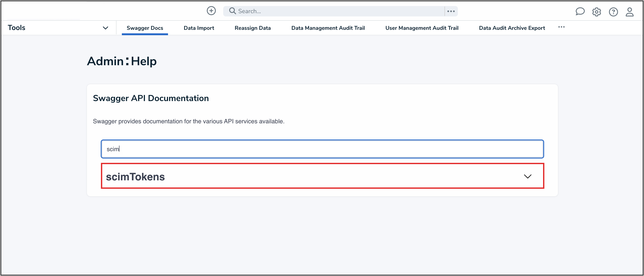This screenshot has width=644, height=276.
Task: Open the chat/feedback bubble icon
Action: pos(580,11)
